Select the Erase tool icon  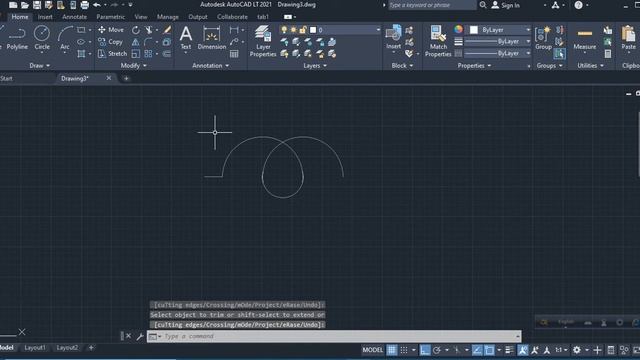[x=167, y=30]
